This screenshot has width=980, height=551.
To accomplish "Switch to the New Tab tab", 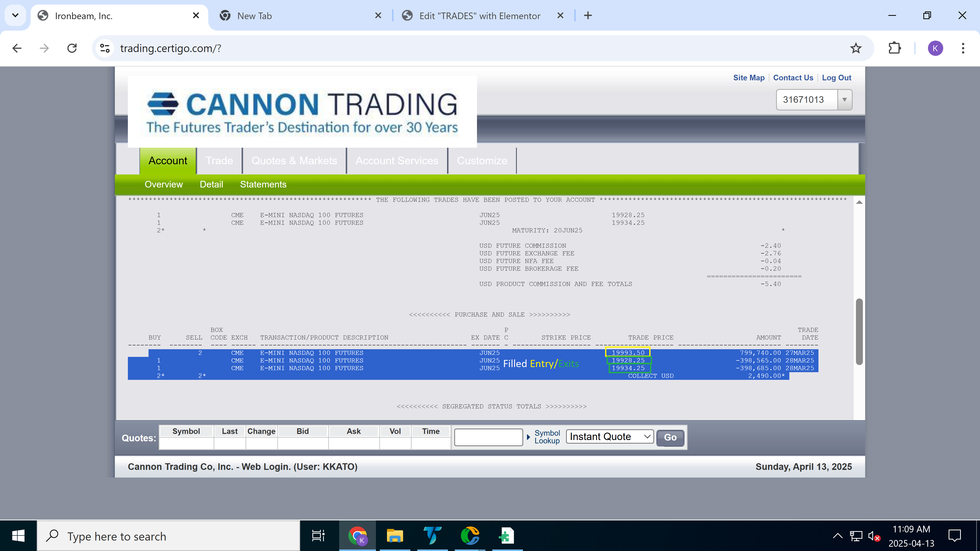I will (x=301, y=16).
